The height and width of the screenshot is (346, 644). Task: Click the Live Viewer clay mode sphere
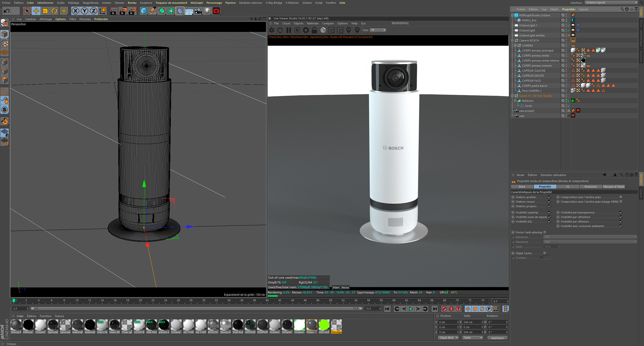[x=323, y=30]
